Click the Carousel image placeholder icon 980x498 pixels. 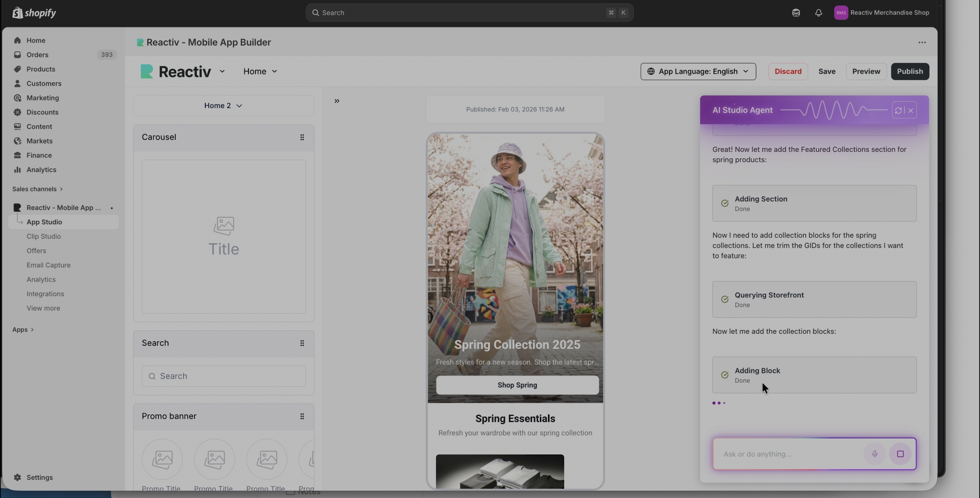[224, 226]
